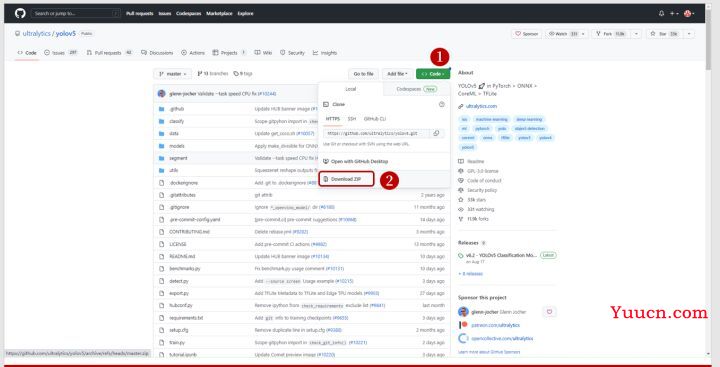The height and width of the screenshot is (367, 720).
Task: Click the Fork button
Action: (611, 34)
